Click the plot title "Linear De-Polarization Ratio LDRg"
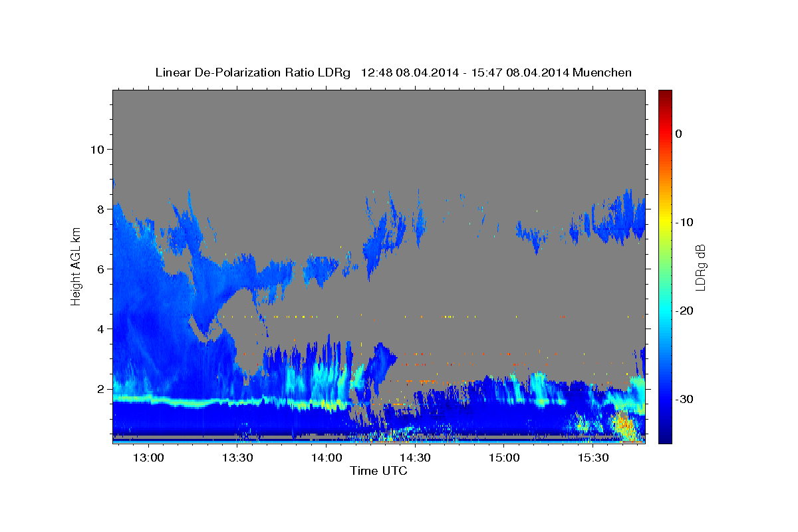This screenshot has height=532, width=798. point(253,72)
